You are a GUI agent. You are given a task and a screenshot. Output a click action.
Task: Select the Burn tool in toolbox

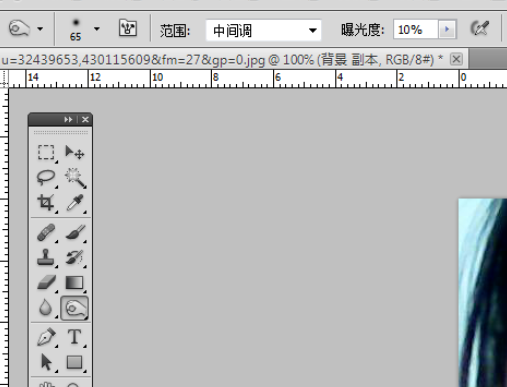point(75,308)
